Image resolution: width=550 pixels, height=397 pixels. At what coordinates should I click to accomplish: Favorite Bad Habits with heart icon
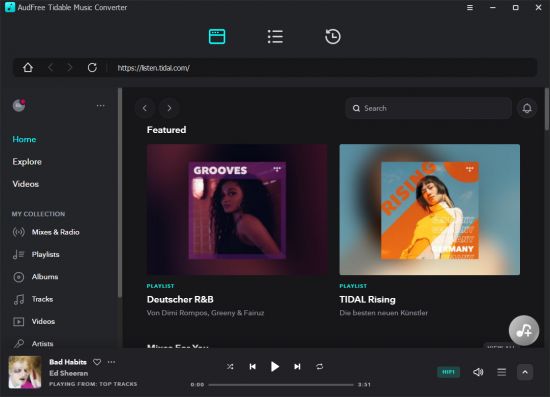97,362
